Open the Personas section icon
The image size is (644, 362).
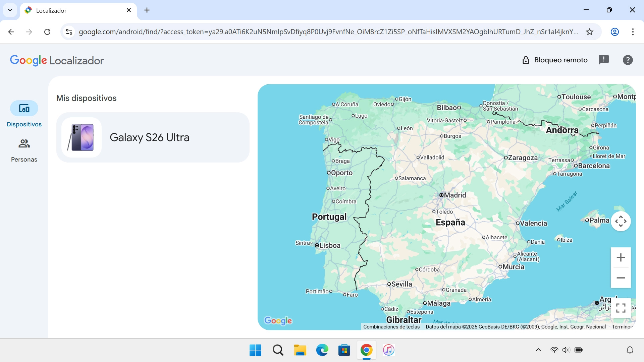coord(24,144)
